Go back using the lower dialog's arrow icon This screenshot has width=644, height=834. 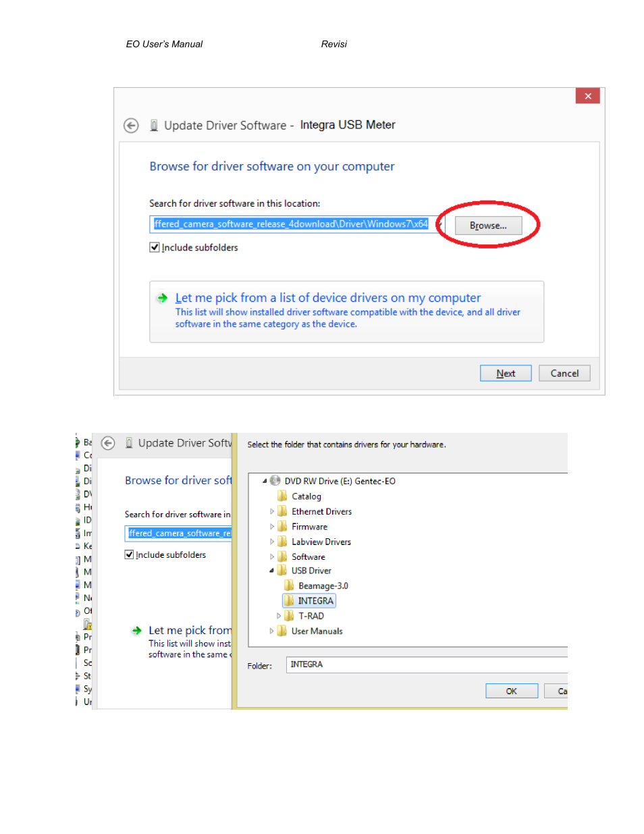pyautogui.click(x=108, y=443)
